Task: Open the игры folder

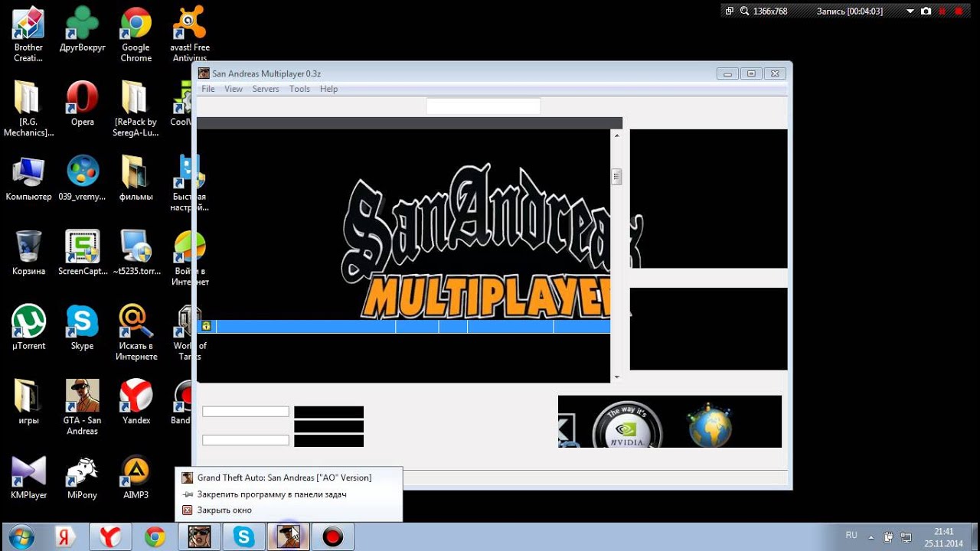Action: (28, 403)
